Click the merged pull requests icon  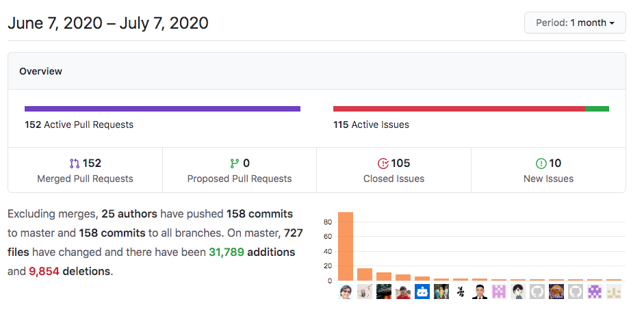[x=75, y=164]
